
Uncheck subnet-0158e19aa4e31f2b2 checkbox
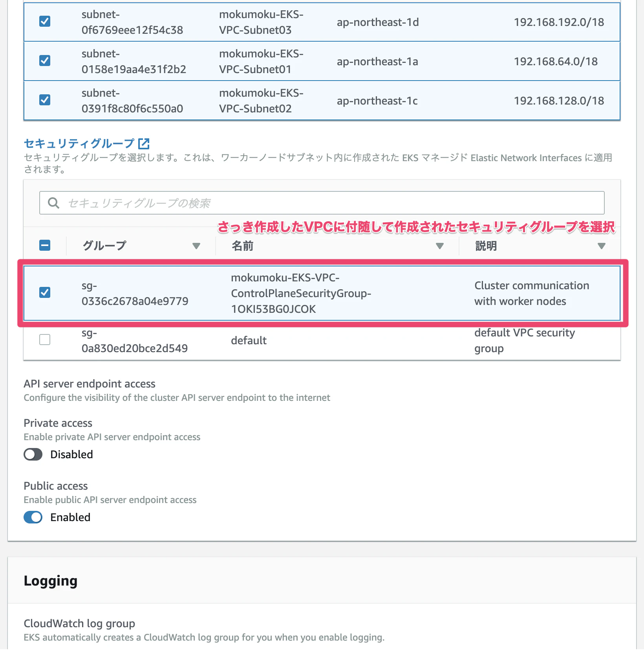[x=45, y=61]
